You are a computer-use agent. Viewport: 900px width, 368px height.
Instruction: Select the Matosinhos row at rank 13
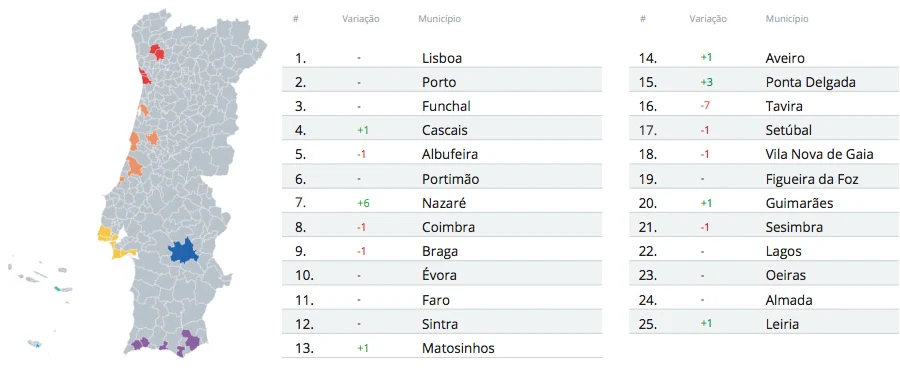[x=442, y=348]
